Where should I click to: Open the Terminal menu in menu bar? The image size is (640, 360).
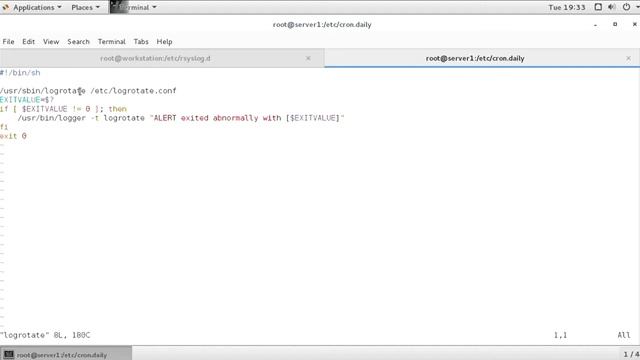tap(111, 42)
